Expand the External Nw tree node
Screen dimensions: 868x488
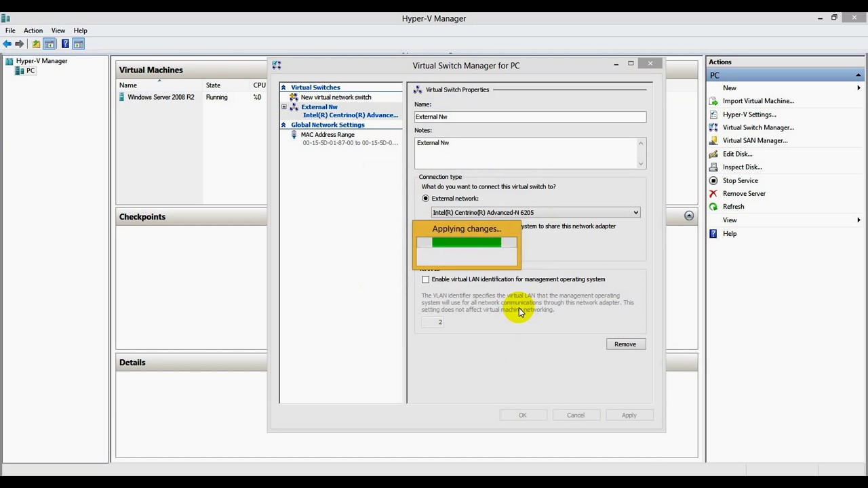coord(284,107)
